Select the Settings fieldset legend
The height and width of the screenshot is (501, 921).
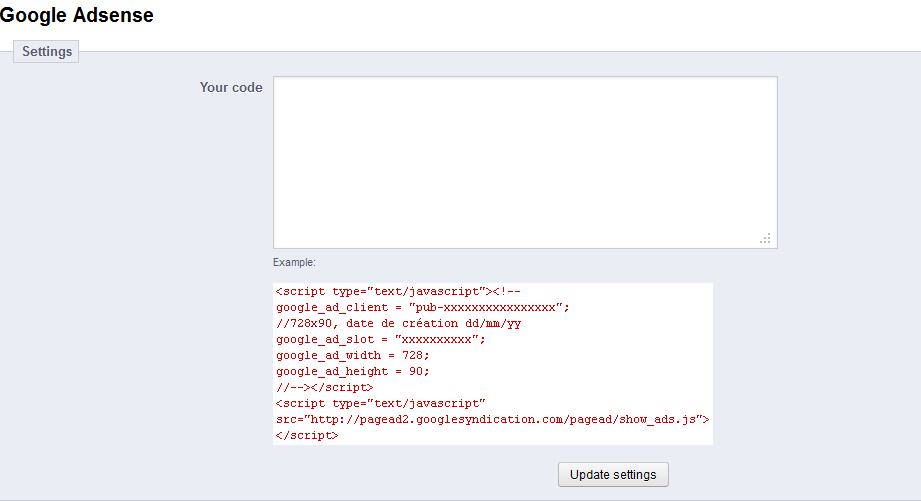click(46, 51)
